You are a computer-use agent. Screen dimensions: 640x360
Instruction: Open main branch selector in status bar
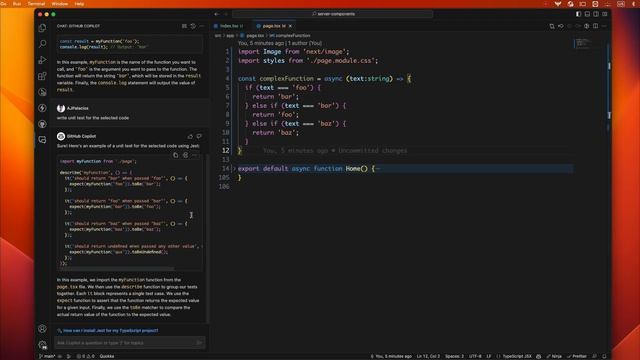click(47, 356)
